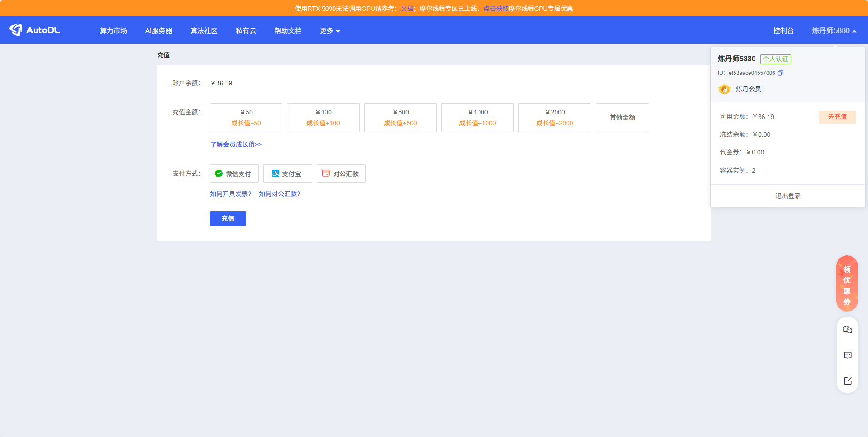Click the blue 充值 submit button
The height and width of the screenshot is (437, 868).
point(228,218)
